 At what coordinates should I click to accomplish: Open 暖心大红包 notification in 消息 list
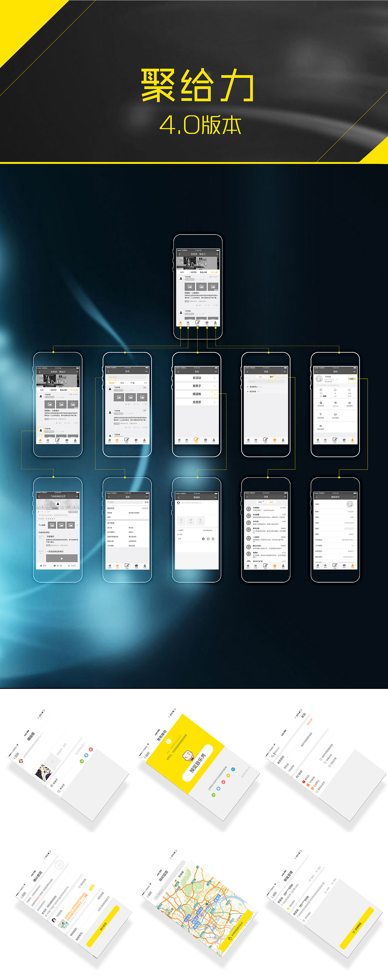tap(266, 547)
